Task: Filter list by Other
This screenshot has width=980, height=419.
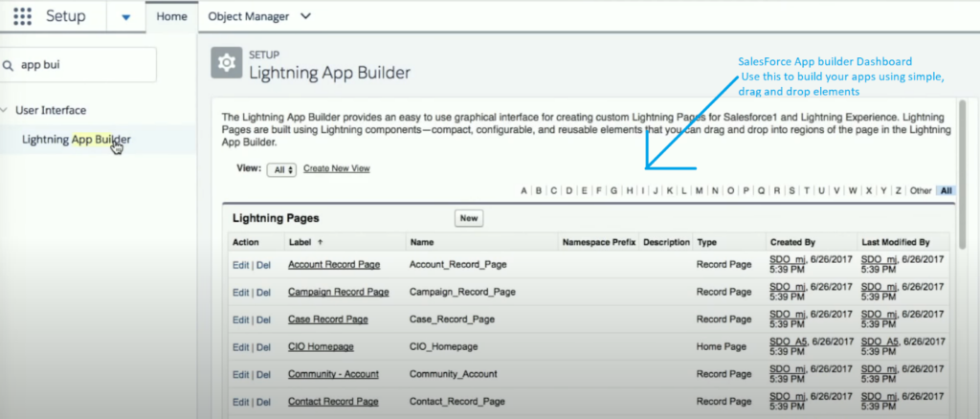Action: (921, 191)
